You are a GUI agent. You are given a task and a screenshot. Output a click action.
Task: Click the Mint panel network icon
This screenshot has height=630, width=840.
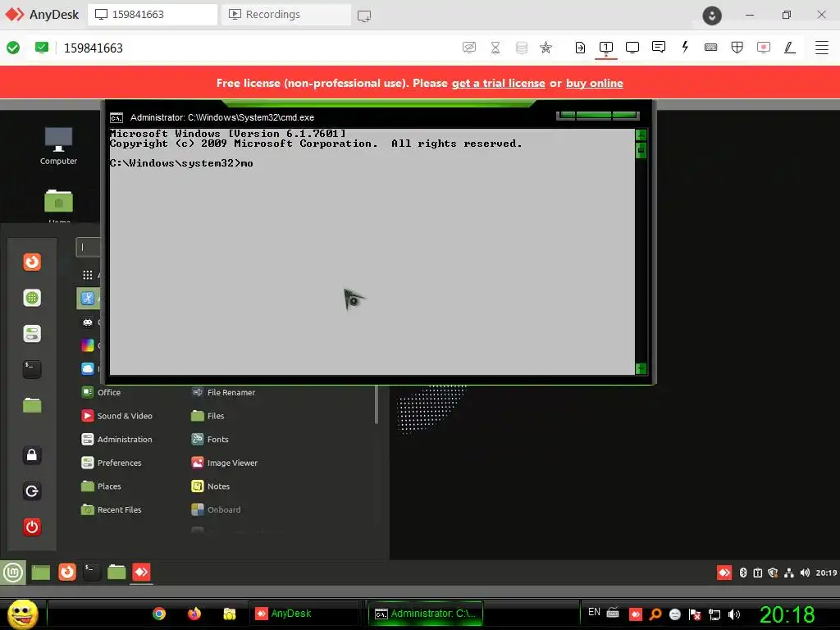788,573
